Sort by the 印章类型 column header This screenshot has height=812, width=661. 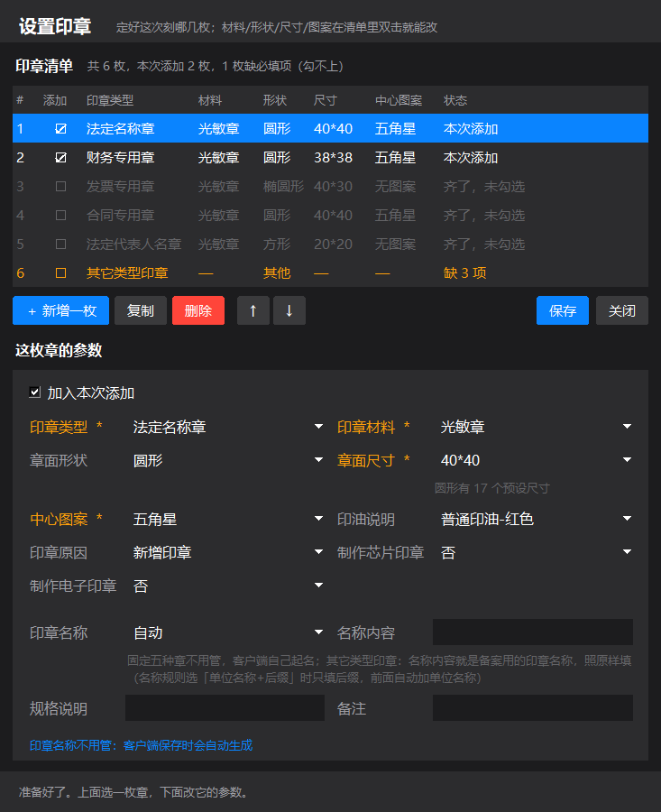110,100
